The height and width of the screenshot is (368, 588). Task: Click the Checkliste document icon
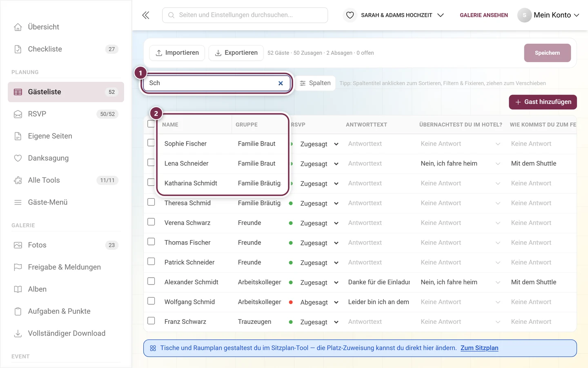18,49
